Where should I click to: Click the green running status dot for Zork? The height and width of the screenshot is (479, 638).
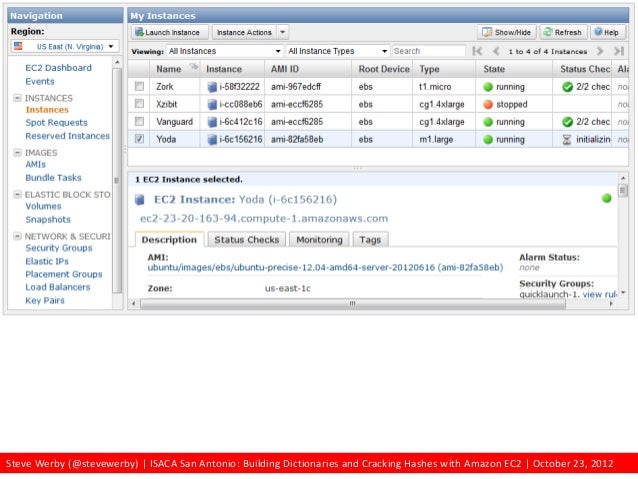point(488,87)
